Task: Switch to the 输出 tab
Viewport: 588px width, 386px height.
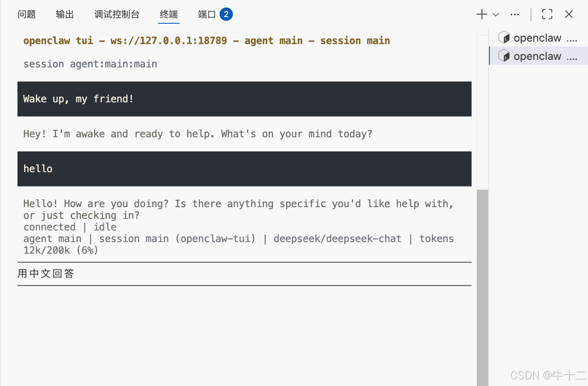Action: pyautogui.click(x=65, y=15)
